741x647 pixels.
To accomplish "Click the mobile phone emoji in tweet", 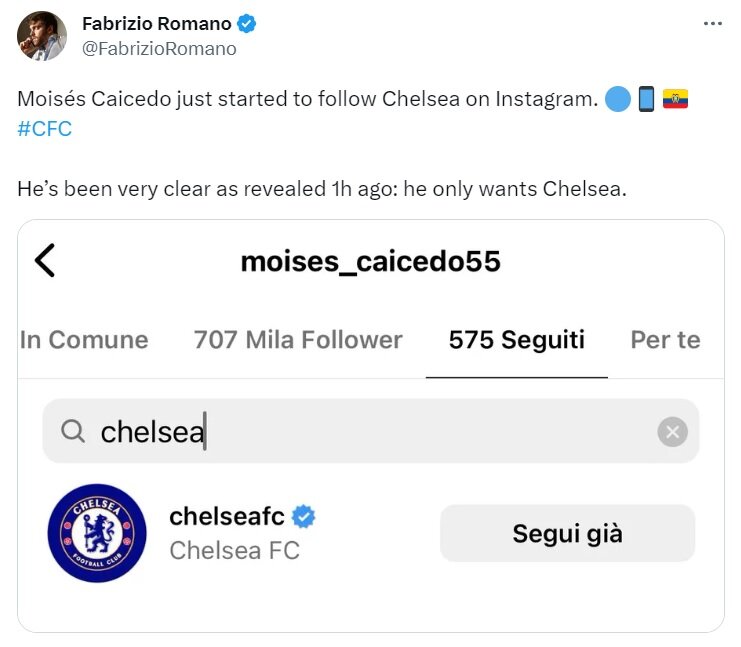I will (646, 100).
